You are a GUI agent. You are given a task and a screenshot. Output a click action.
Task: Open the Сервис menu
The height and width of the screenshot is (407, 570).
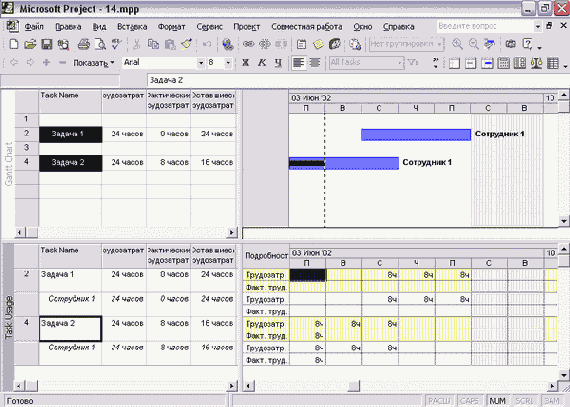tap(209, 27)
